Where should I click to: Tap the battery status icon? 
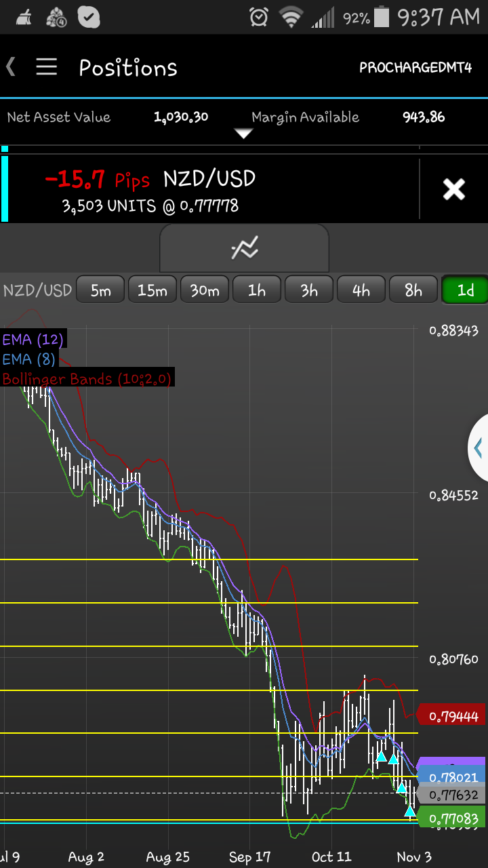[382, 18]
